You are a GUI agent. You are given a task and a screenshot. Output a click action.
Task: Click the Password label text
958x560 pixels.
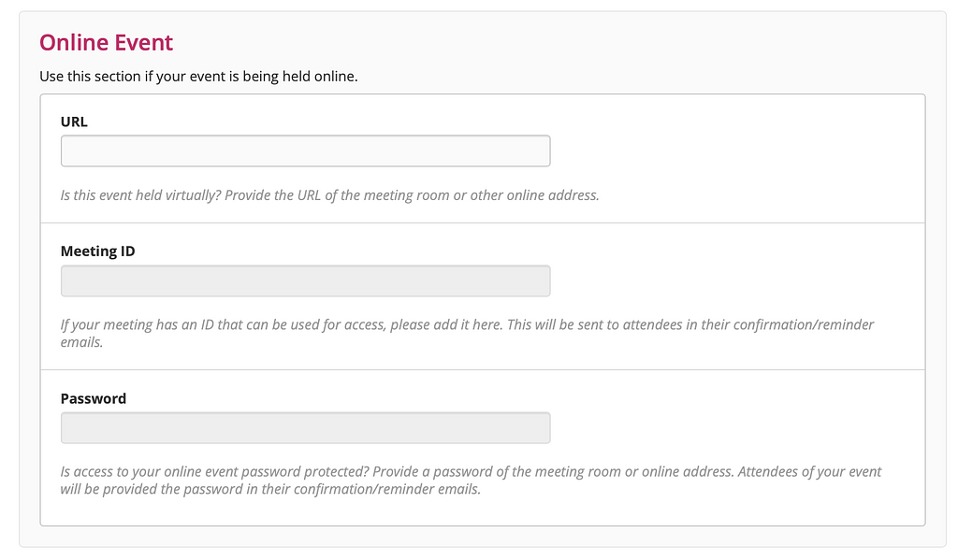94,398
